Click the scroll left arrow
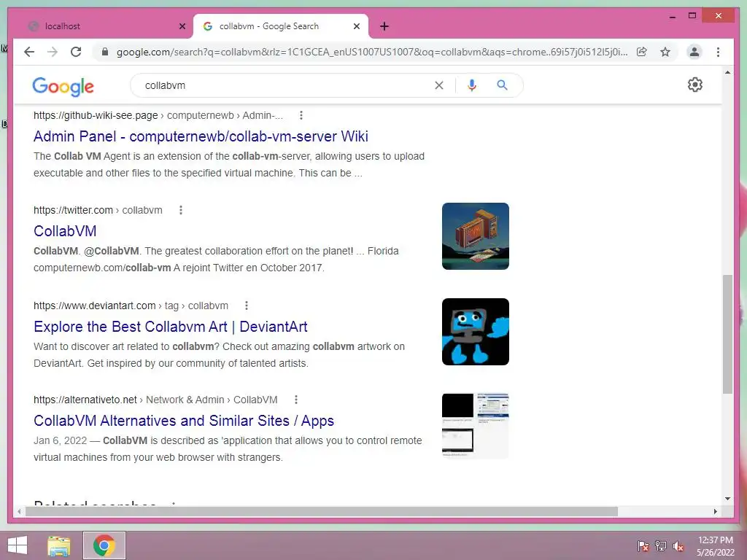Viewport: 747px width, 560px height. [18, 511]
